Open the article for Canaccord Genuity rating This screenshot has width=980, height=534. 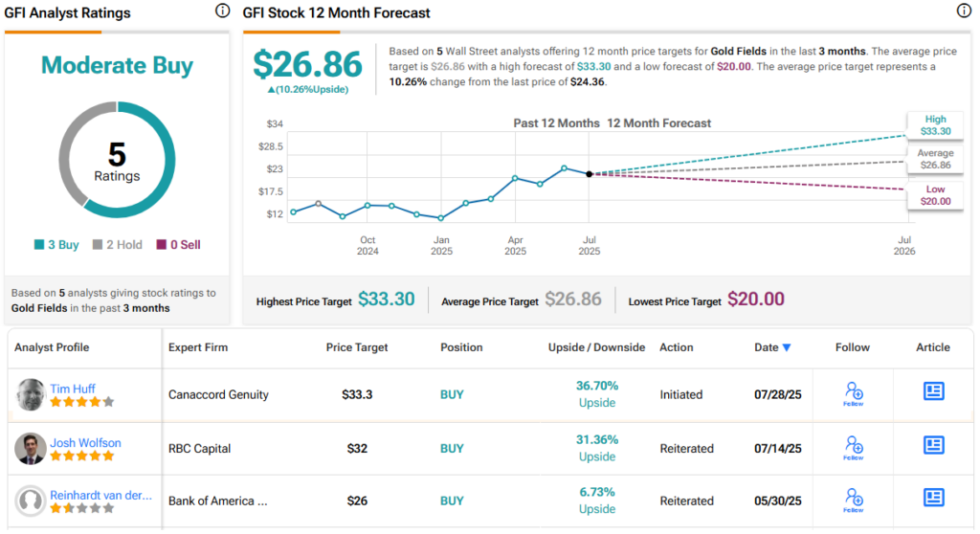[x=934, y=391]
